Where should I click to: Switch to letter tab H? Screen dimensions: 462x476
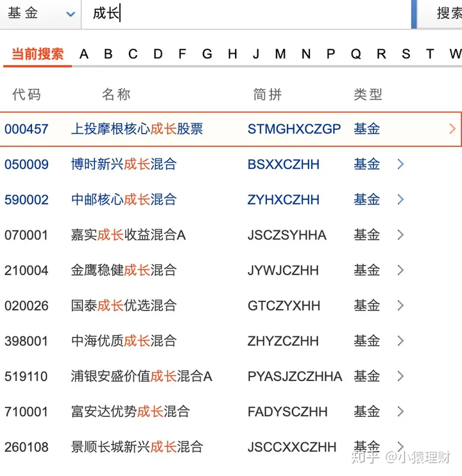(232, 55)
